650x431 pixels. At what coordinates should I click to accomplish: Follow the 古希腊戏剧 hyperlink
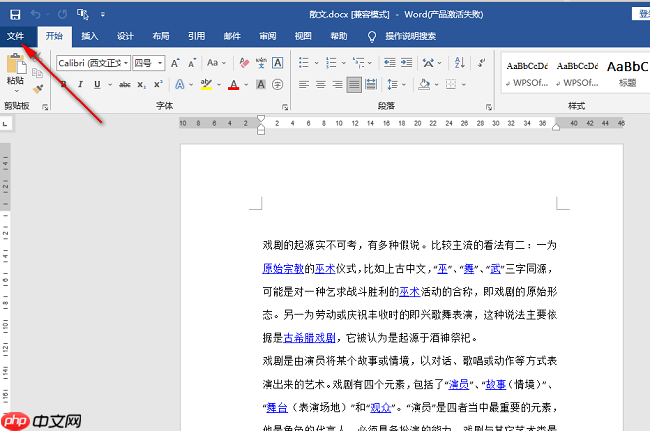click(309, 338)
